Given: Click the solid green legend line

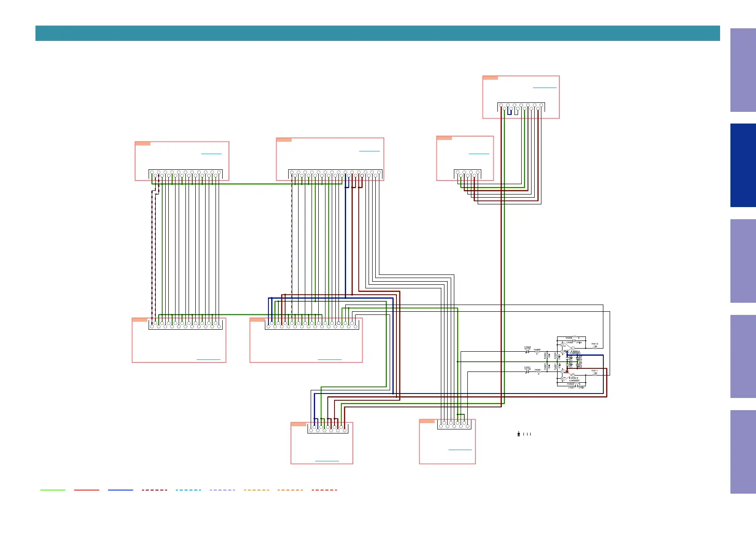Looking at the screenshot, I should (53, 490).
